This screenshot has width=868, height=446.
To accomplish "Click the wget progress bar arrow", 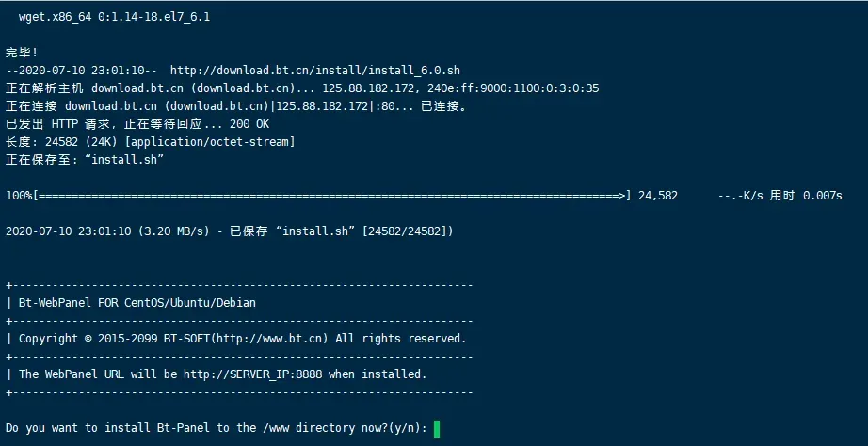I will (x=622, y=196).
